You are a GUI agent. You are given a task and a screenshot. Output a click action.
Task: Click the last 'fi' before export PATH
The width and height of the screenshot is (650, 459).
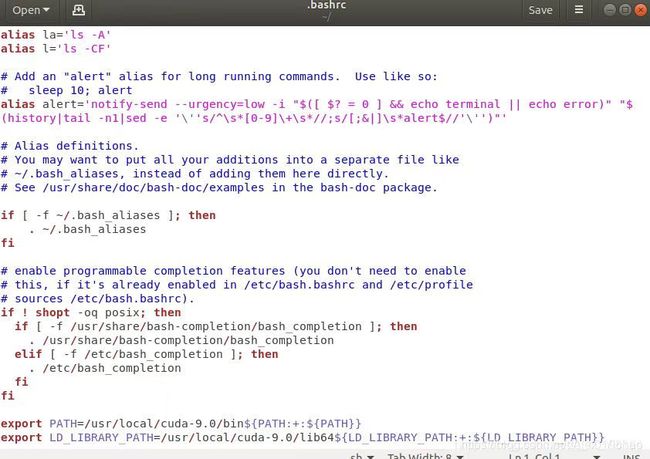[7, 396]
